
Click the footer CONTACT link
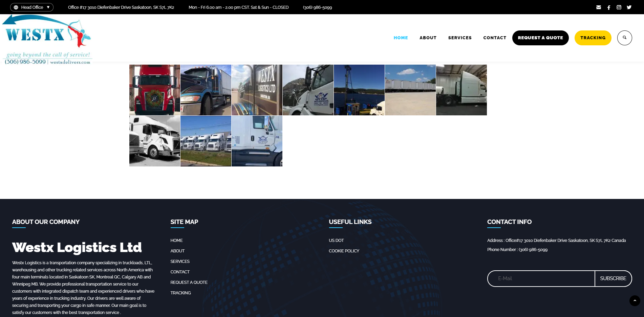pos(180,272)
